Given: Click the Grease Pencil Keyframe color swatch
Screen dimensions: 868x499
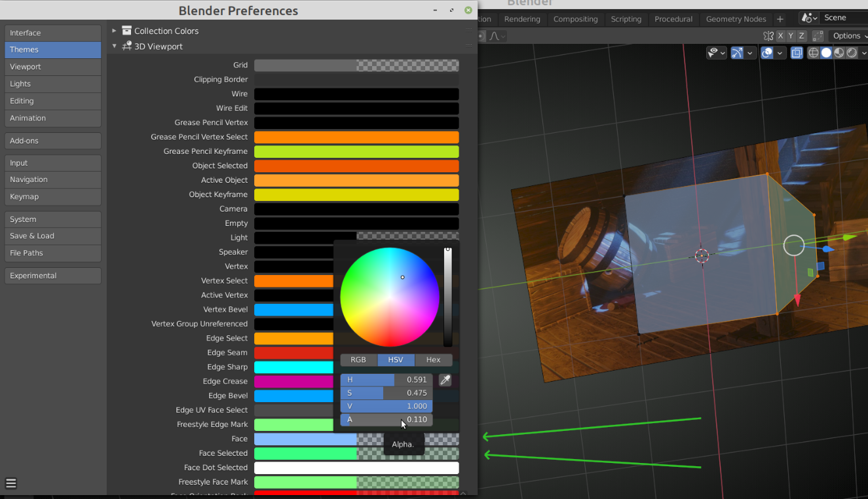Looking at the screenshot, I should 356,152.
